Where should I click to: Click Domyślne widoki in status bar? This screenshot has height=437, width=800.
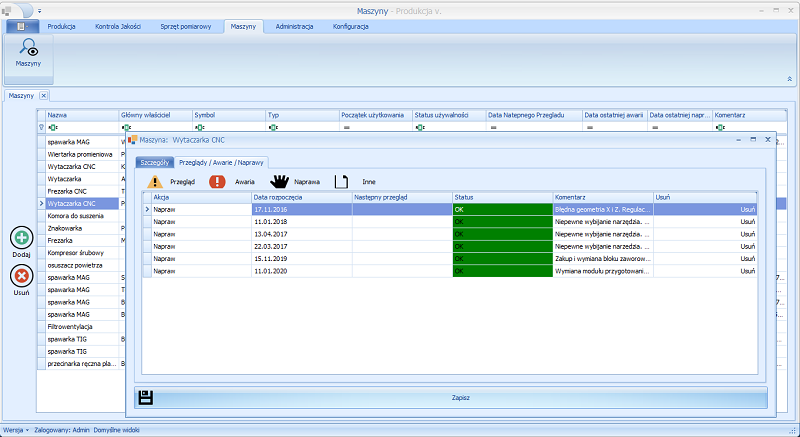pyautogui.click(x=116, y=430)
